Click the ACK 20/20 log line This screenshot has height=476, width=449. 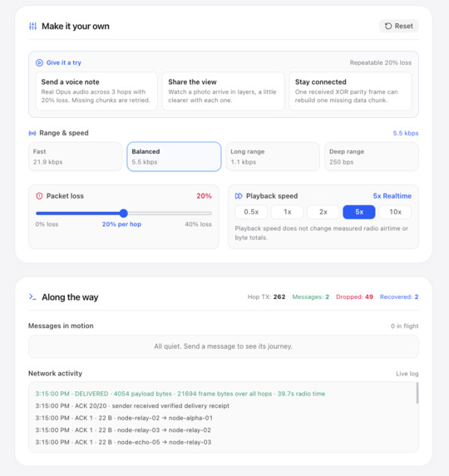[x=132, y=406]
